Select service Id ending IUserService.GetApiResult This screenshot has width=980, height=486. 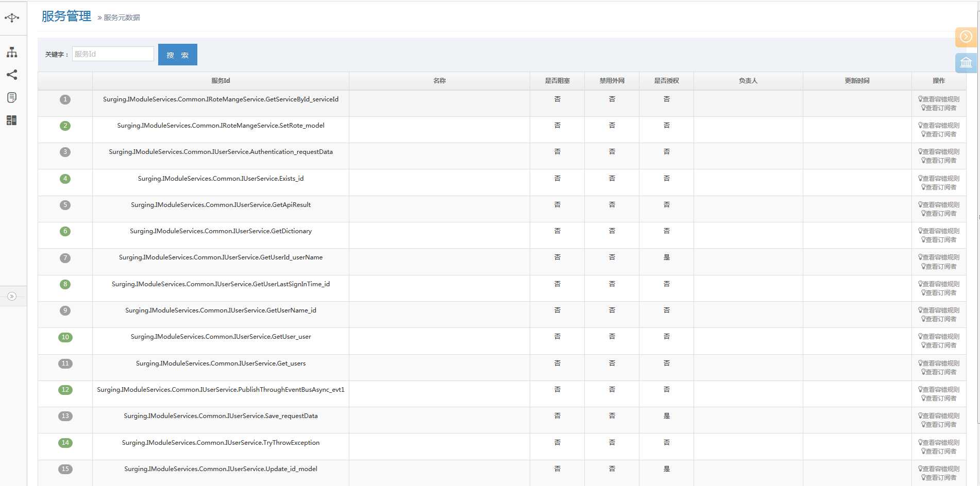[x=221, y=205]
